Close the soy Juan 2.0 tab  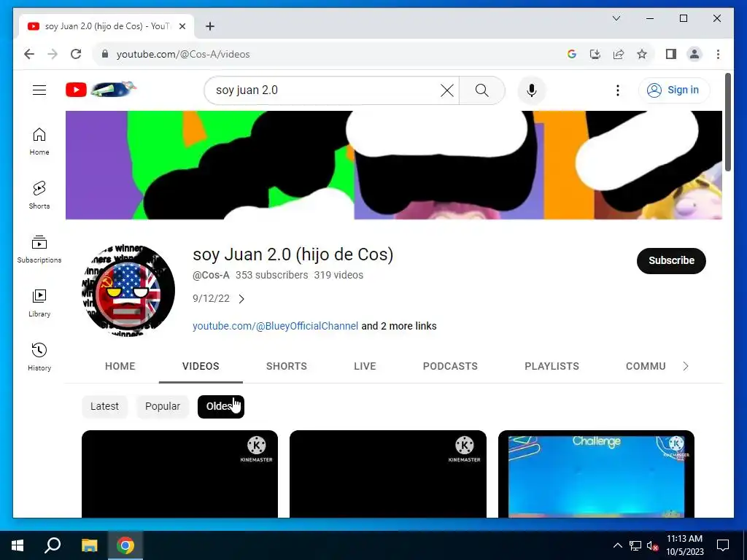tap(182, 26)
